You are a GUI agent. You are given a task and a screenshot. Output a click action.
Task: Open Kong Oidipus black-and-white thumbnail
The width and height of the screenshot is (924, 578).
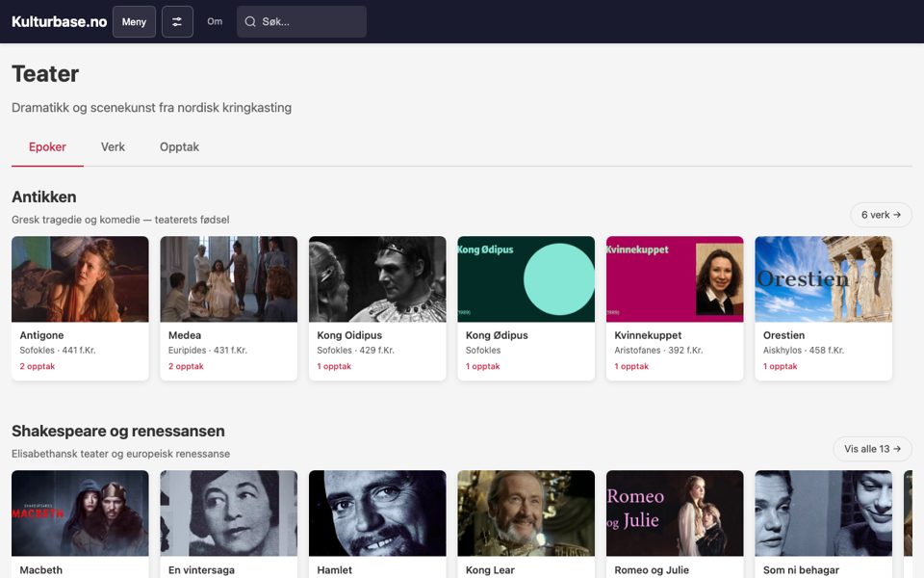377,279
